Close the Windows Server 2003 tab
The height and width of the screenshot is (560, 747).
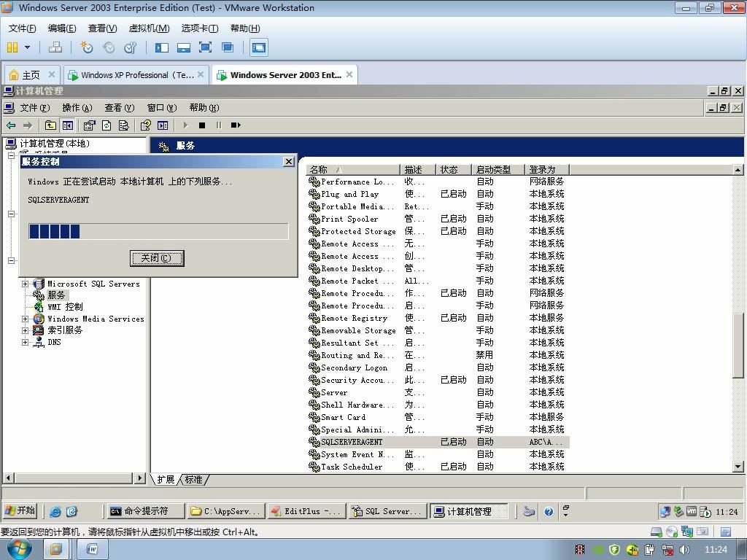(349, 74)
